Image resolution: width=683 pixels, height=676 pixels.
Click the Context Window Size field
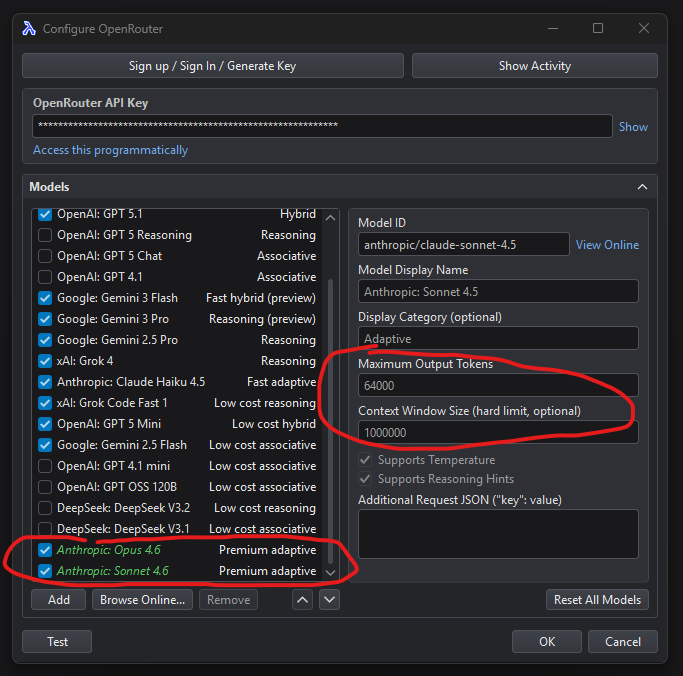coord(498,433)
